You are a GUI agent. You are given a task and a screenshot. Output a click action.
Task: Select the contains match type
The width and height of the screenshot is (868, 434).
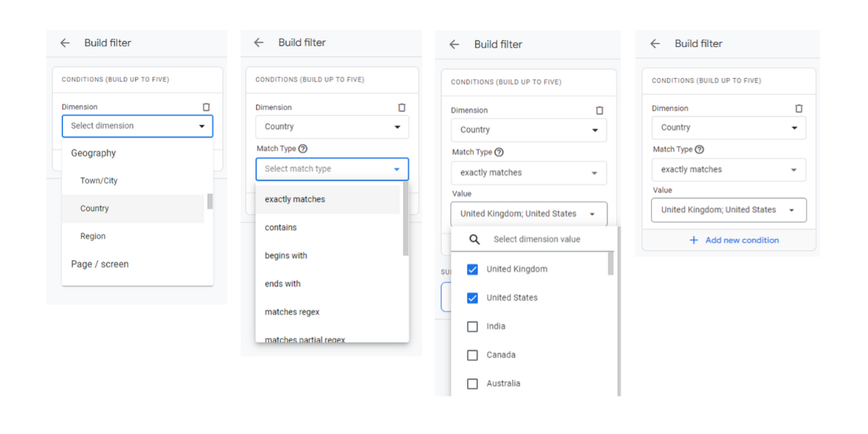point(328,228)
